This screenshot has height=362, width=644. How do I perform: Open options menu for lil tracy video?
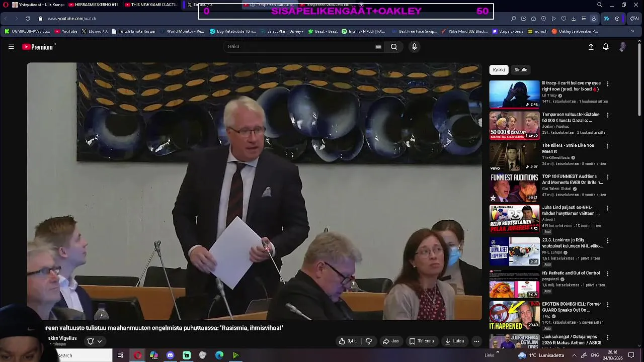click(x=607, y=84)
